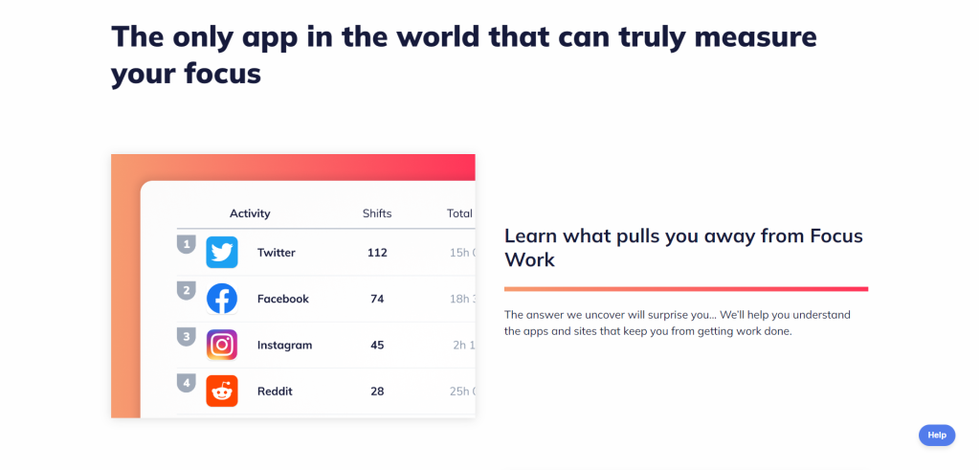The width and height of the screenshot is (980, 470).
Task: Click the orange-pink gradient divider bar
Action: coord(686,289)
